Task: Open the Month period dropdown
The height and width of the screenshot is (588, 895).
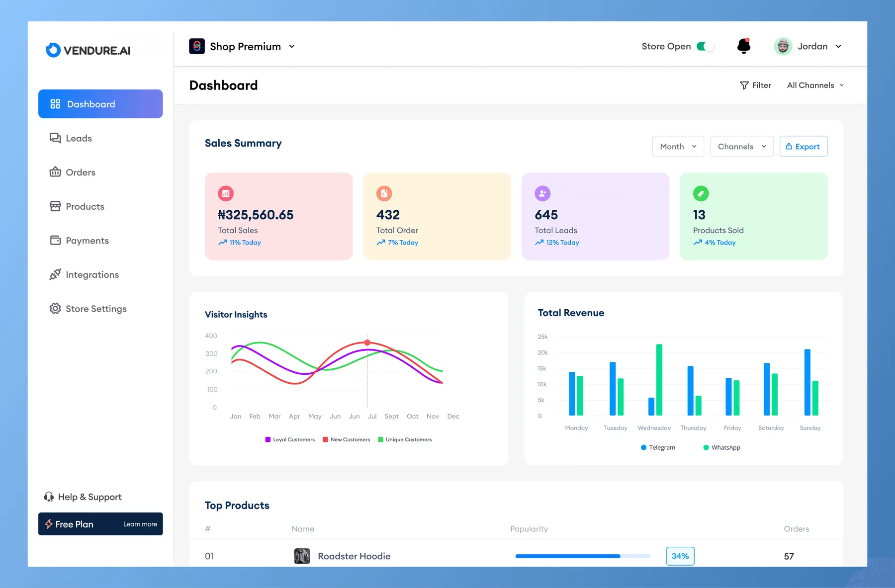Action: coord(678,146)
